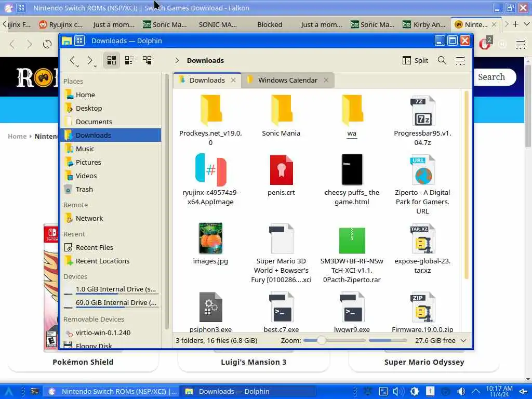Select expose-global-23.tar.xz archive
The height and width of the screenshot is (399, 532).
point(422,248)
